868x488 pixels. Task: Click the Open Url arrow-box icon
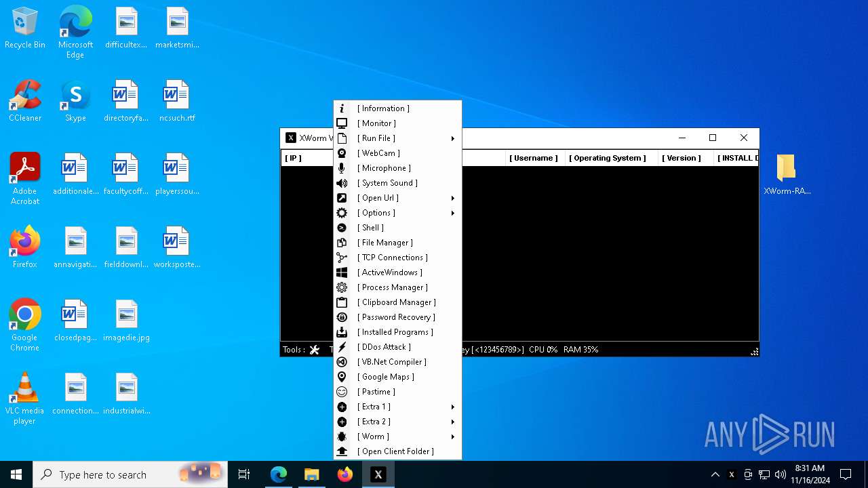[342, 198]
